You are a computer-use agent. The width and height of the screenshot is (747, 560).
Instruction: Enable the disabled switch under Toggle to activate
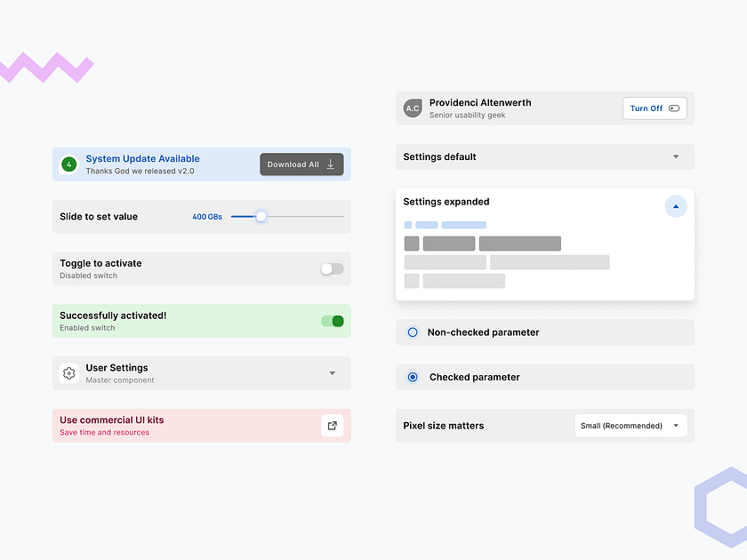click(x=332, y=268)
